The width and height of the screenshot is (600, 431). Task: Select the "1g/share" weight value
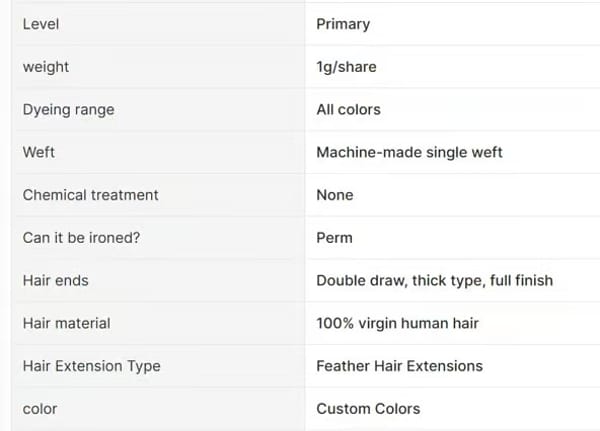[346, 67]
